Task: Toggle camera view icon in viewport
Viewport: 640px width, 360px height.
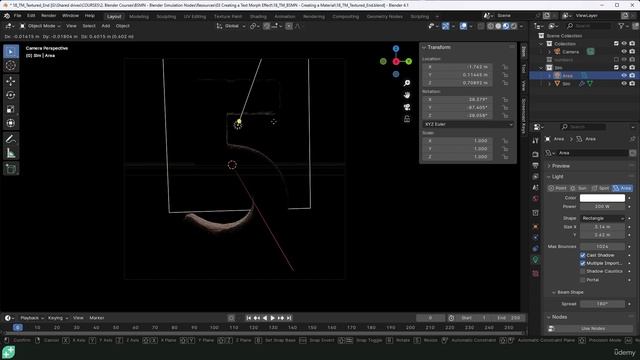Action: 407,107
